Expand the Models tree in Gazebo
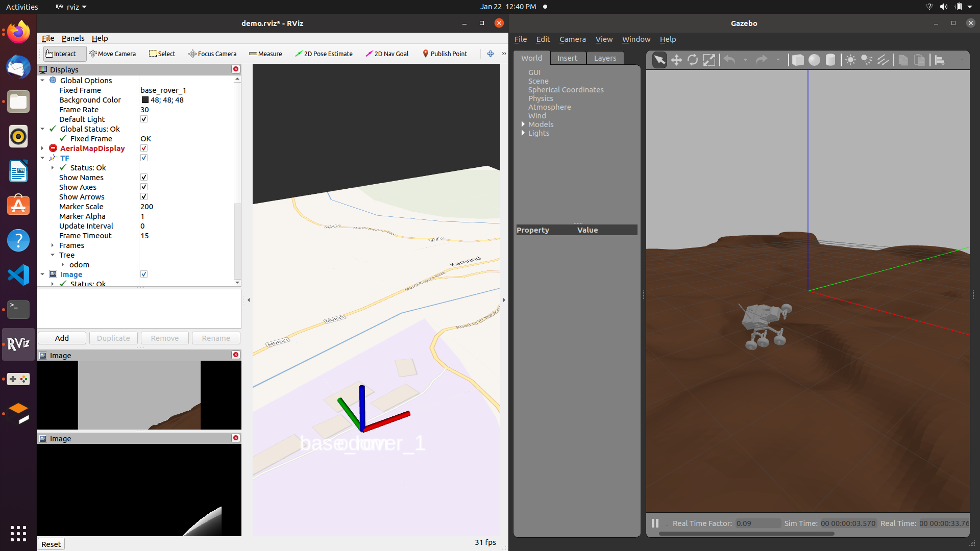980x551 pixels. point(523,124)
